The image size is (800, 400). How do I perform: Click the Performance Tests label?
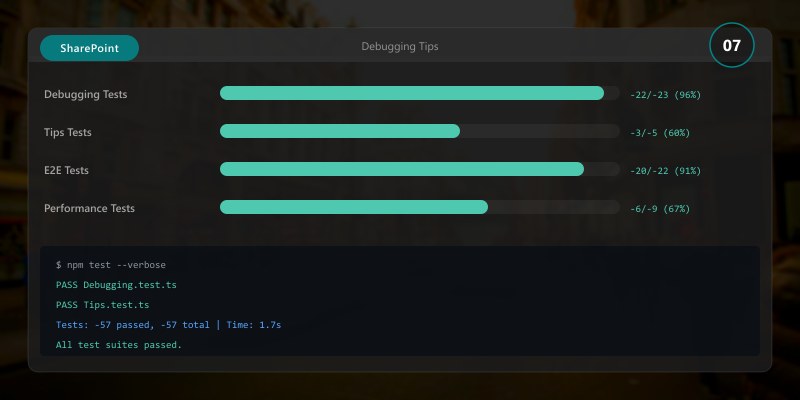89,208
